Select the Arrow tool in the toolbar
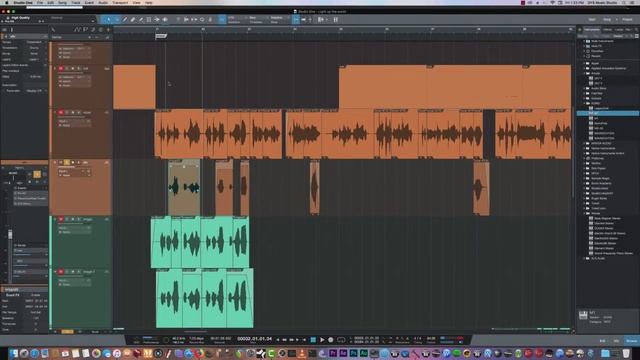The height and width of the screenshot is (360, 640). click(109, 19)
